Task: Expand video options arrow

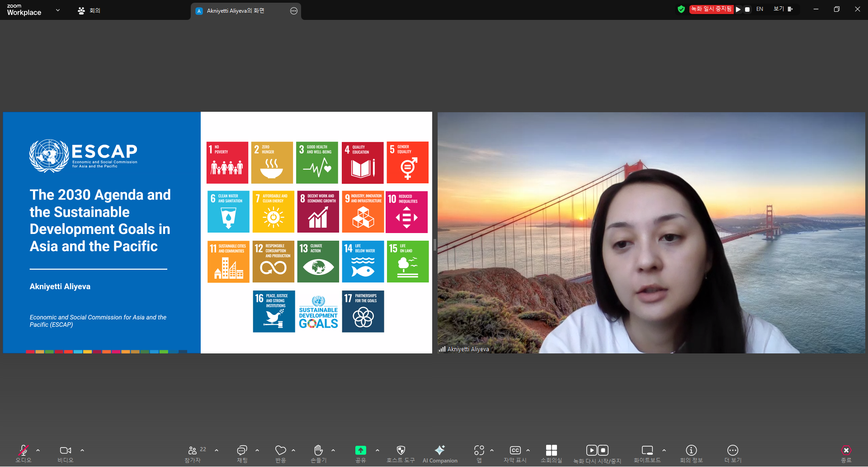Action: (82, 450)
